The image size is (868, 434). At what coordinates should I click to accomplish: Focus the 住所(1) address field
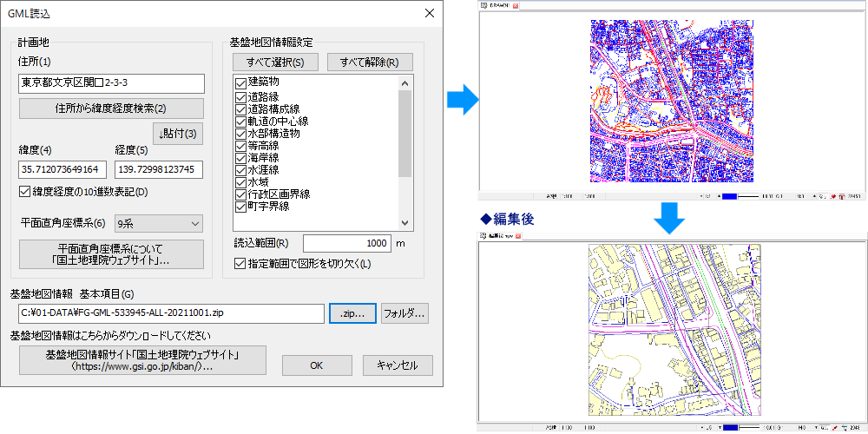click(111, 83)
